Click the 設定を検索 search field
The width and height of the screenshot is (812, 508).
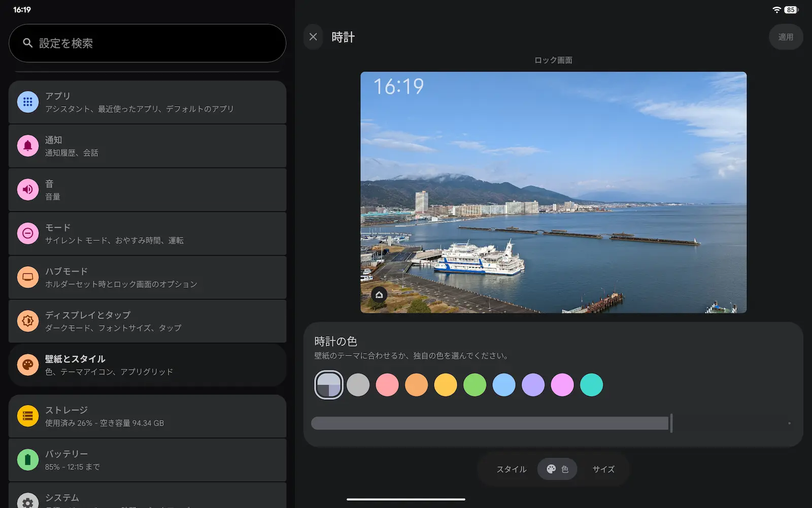(147, 43)
